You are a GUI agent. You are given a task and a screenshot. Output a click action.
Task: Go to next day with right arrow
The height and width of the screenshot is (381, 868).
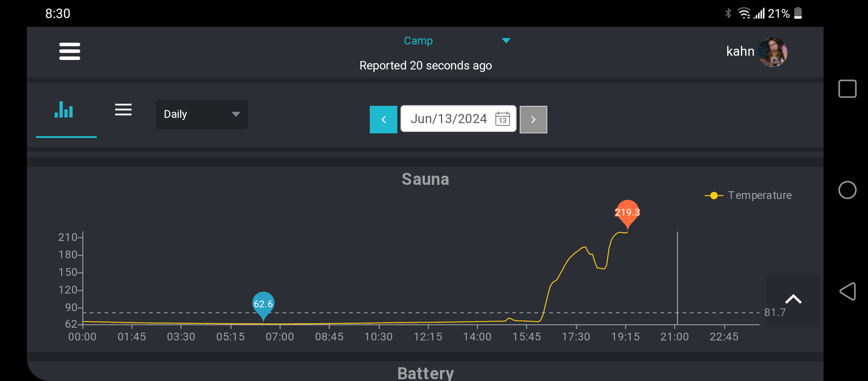click(533, 120)
